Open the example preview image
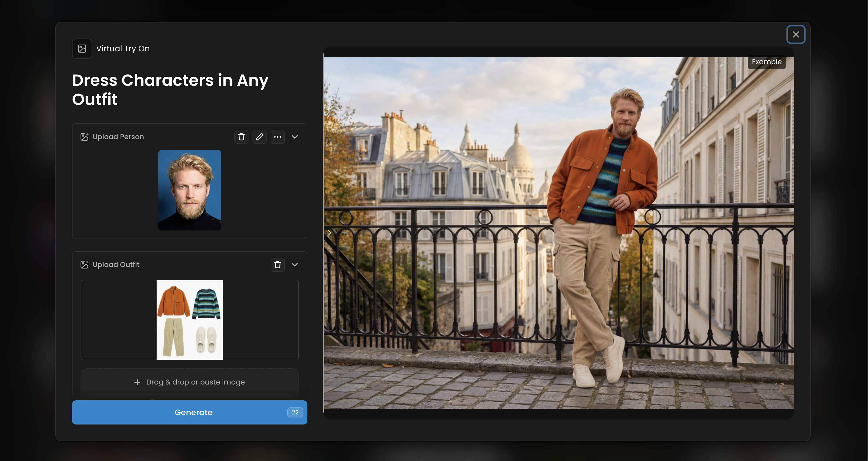Image resolution: width=868 pixels, height=461 pixels. click(558, 233)
